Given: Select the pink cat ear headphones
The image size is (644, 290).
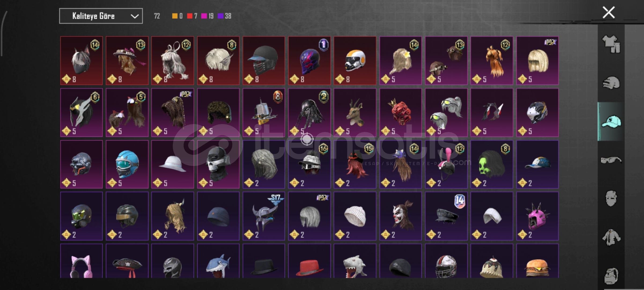Looking at the screenshot, I should (82, 261).
